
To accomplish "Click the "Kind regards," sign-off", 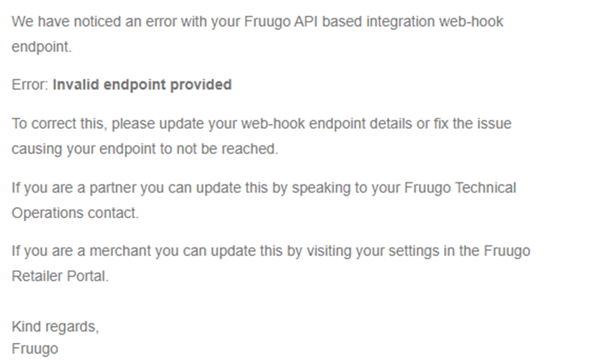I will coord(55,327).
